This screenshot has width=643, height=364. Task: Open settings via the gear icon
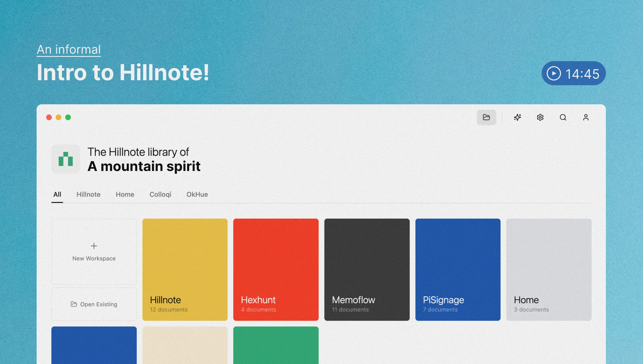(x=540, y=117)
